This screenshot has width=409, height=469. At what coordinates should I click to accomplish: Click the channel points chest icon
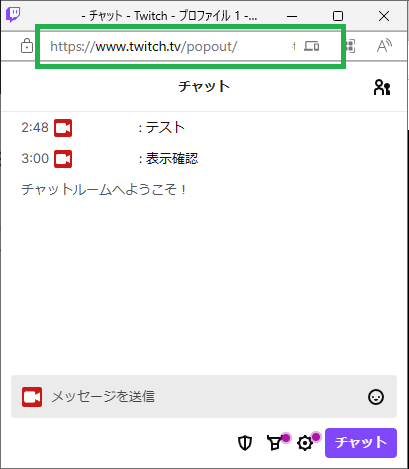pos(275,443)
